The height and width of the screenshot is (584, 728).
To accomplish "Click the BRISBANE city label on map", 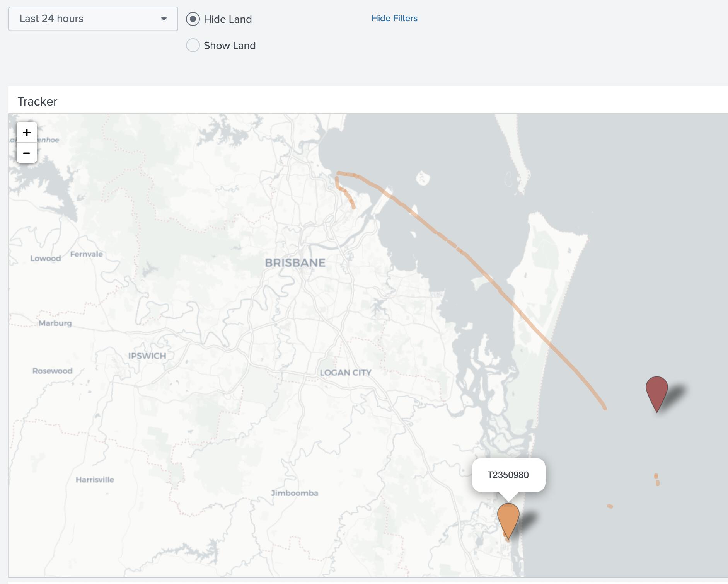I will point(295,263).
